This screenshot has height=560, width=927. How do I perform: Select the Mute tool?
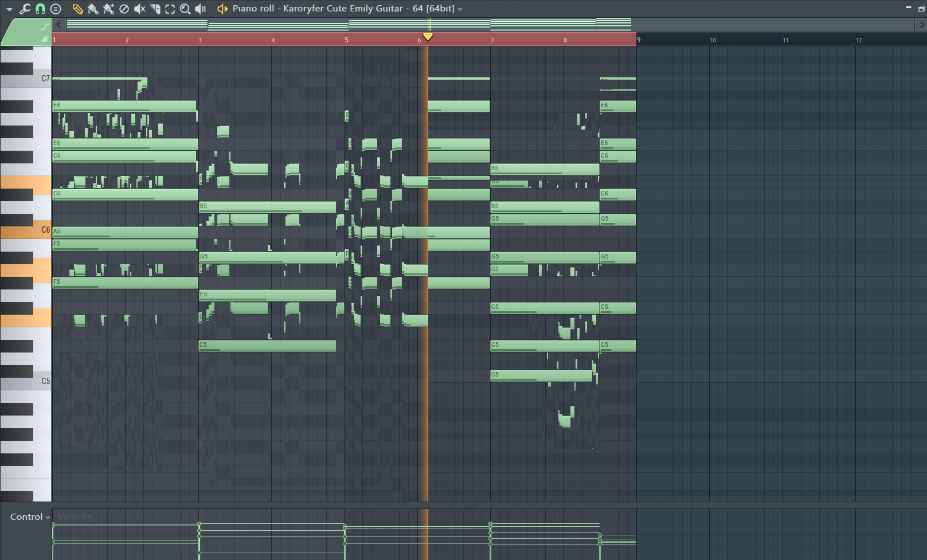point(139,9)
